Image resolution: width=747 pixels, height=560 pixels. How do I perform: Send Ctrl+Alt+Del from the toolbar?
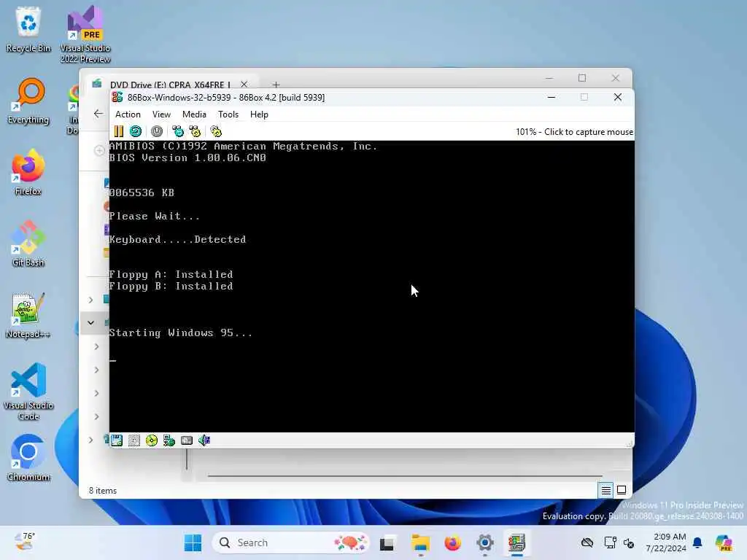coord(178,131)
